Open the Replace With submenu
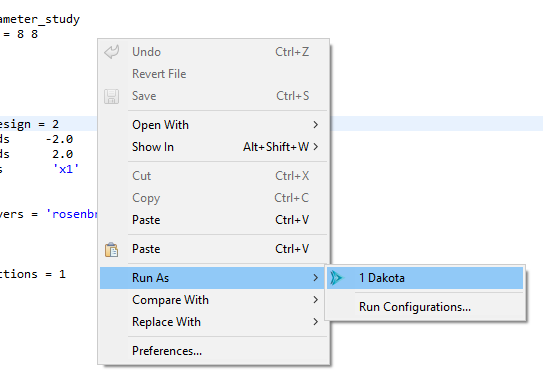The image size is (543, 383). (213, 322)
